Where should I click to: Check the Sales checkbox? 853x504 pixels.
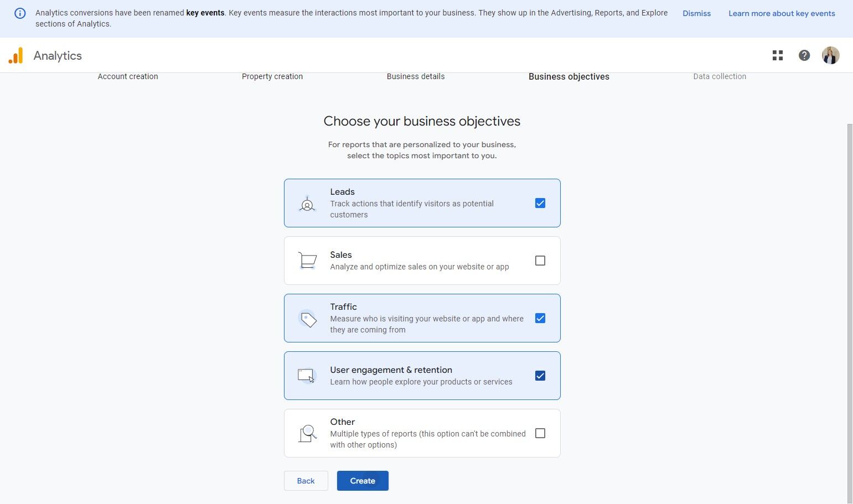tap(540, 261)
